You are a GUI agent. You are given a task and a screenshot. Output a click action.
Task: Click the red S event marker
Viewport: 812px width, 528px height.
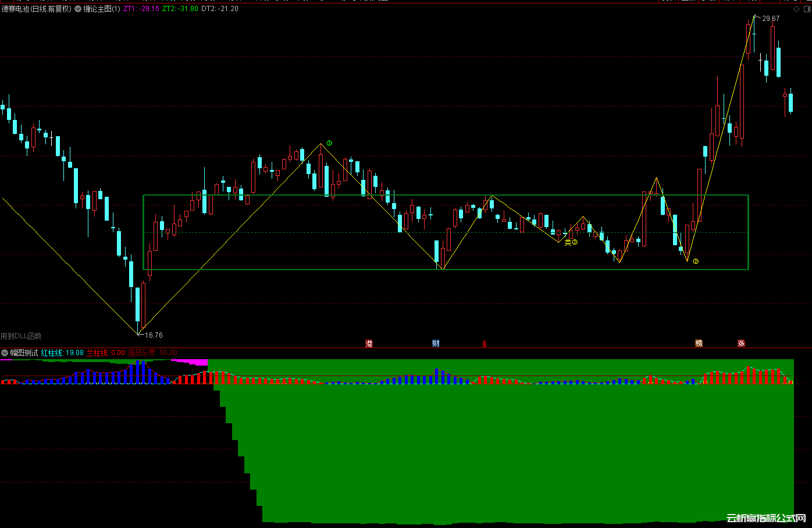(484, 344)
